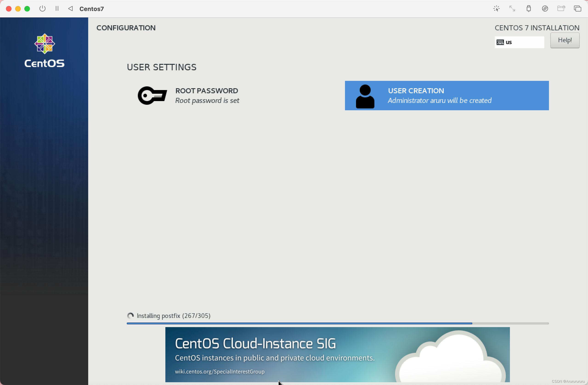Click the CENTOS 7 INSTALLATION title
The image size is (588, 385).
[x=537, y=28]
